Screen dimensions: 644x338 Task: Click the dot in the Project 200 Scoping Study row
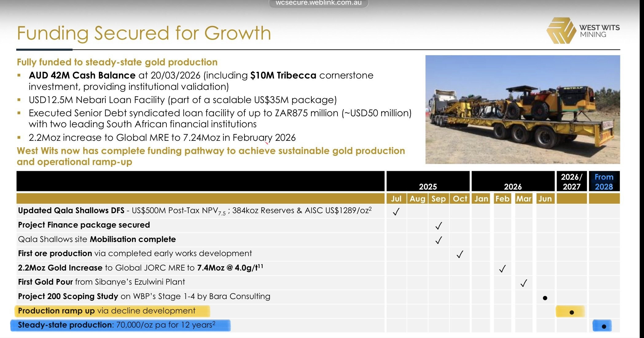[x=545, y=298]
